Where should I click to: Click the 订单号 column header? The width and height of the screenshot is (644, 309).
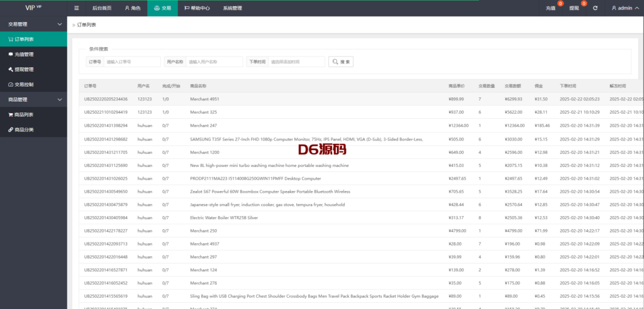click(91, 86)
